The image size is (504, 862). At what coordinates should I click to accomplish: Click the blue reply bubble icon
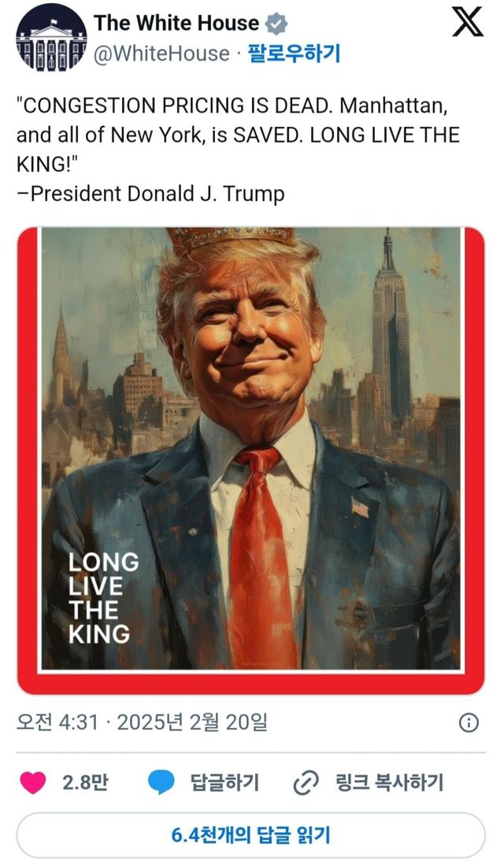pos(161,782)
